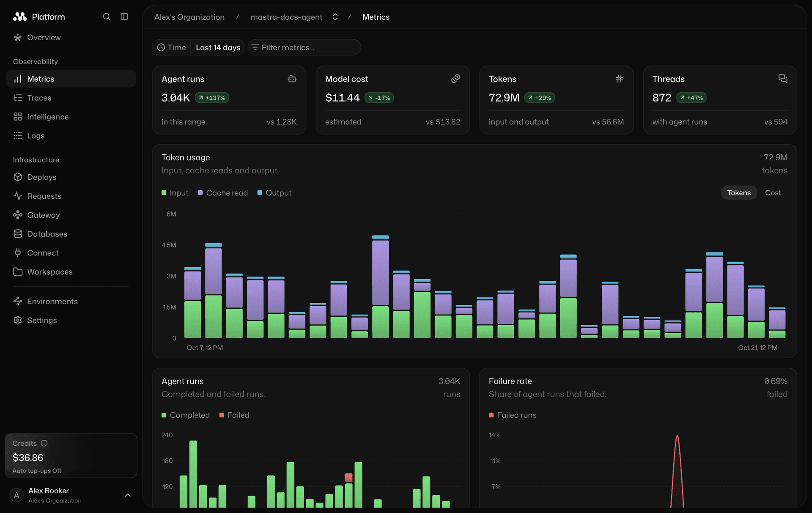Open mastra-docs-agent breadcrumb link

point(286,17)
